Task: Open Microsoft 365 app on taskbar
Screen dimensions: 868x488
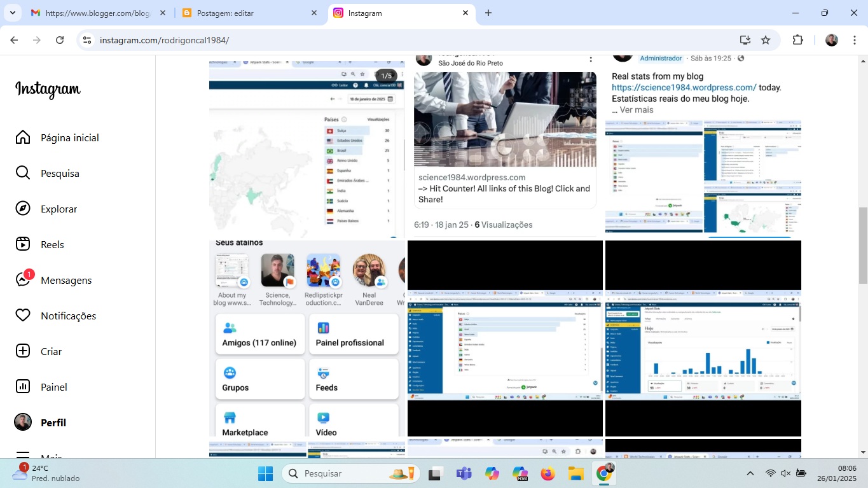Action: click(x=520, y=473)
